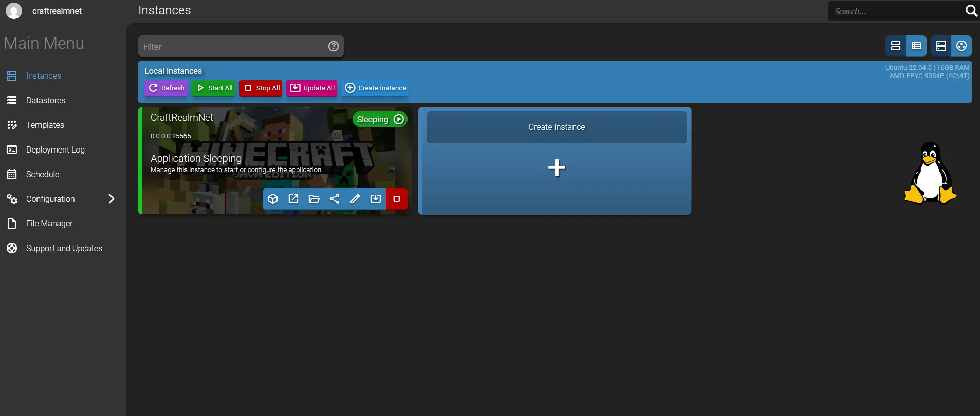980x416 pixels.
Task: Open the folder icon on CraftRealmNet instance
Action: tap(314, 199)
